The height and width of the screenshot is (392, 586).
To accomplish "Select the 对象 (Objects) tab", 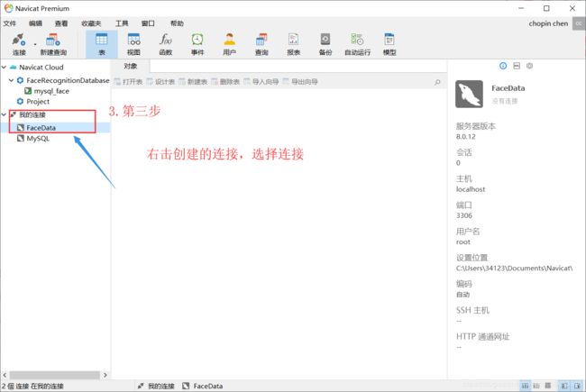I will 131,66.
